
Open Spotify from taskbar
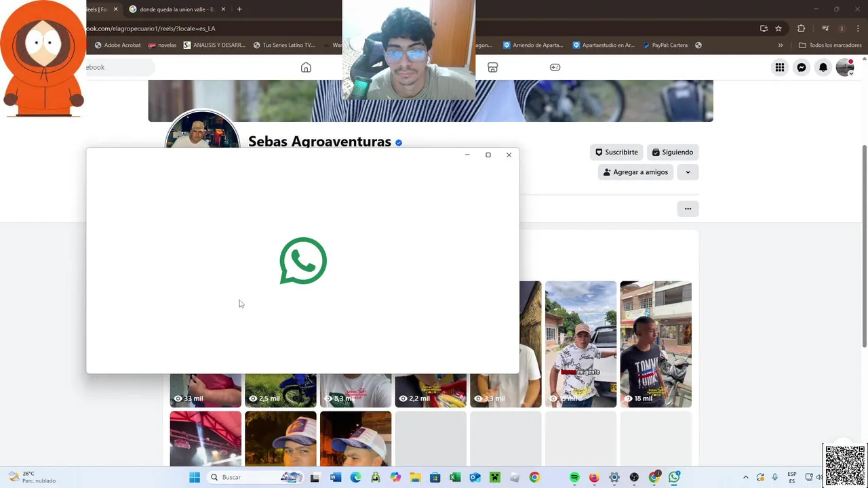pyautogui.click(x=574, y=477)
